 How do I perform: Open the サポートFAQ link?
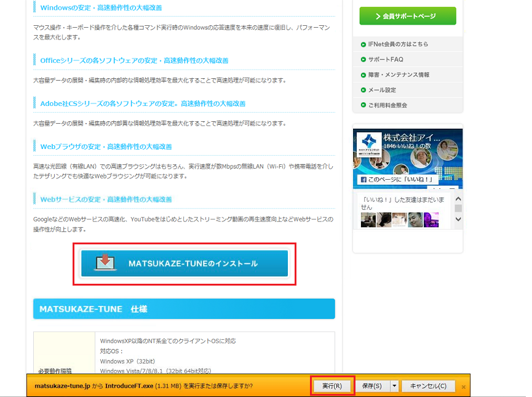[386, 60]
